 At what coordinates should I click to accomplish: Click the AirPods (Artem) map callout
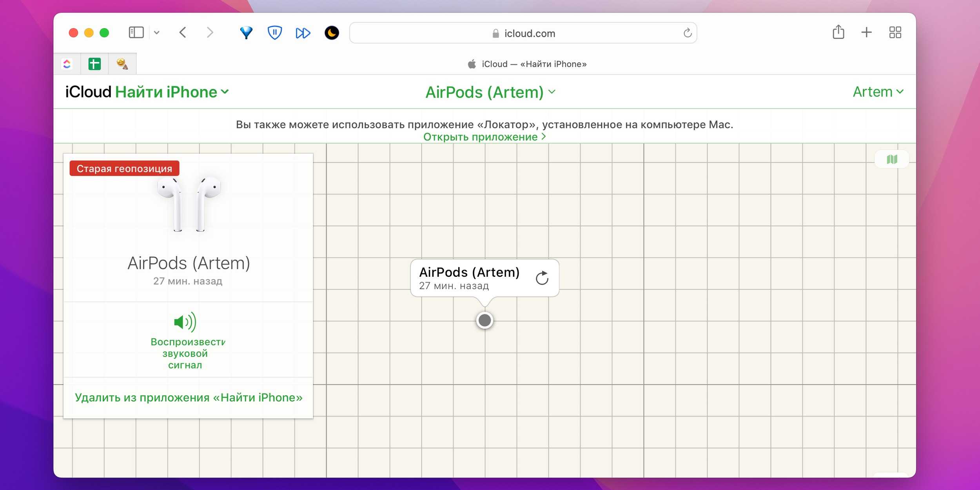click(x=485, y=278)
